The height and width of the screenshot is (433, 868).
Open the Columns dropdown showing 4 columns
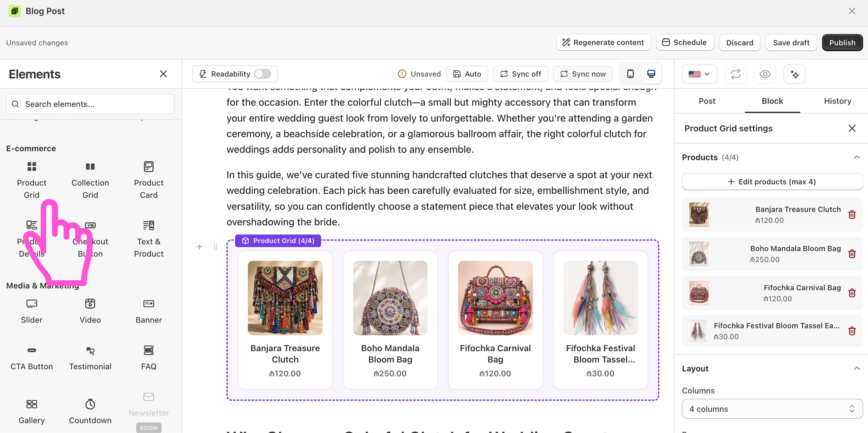[x=772, y=409]
